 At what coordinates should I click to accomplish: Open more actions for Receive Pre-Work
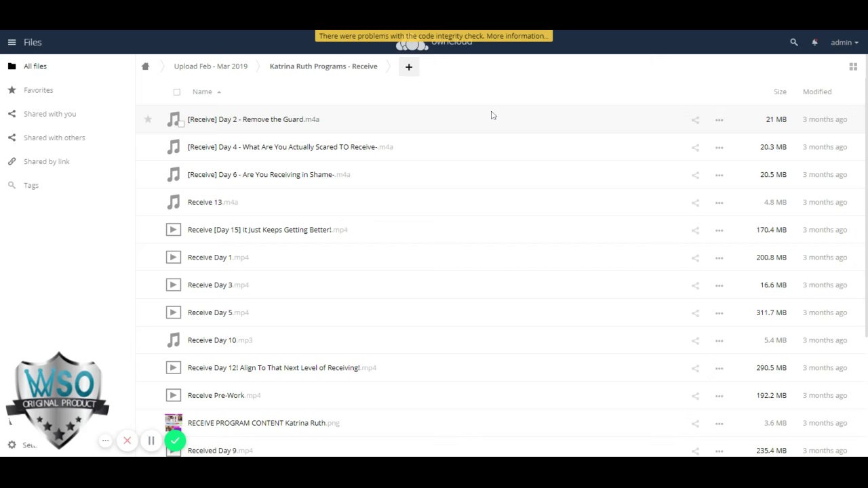[x=719, y=396]
